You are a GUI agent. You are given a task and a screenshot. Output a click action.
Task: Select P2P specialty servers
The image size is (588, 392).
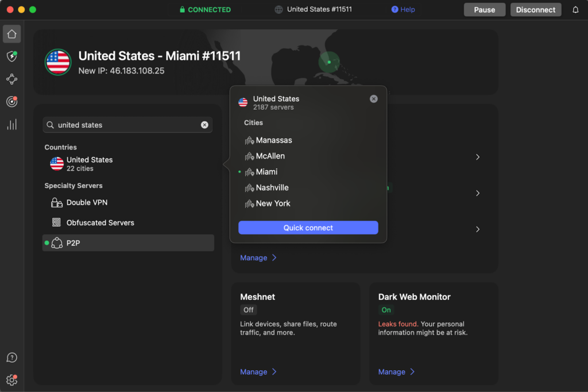(x=128, y=243)
